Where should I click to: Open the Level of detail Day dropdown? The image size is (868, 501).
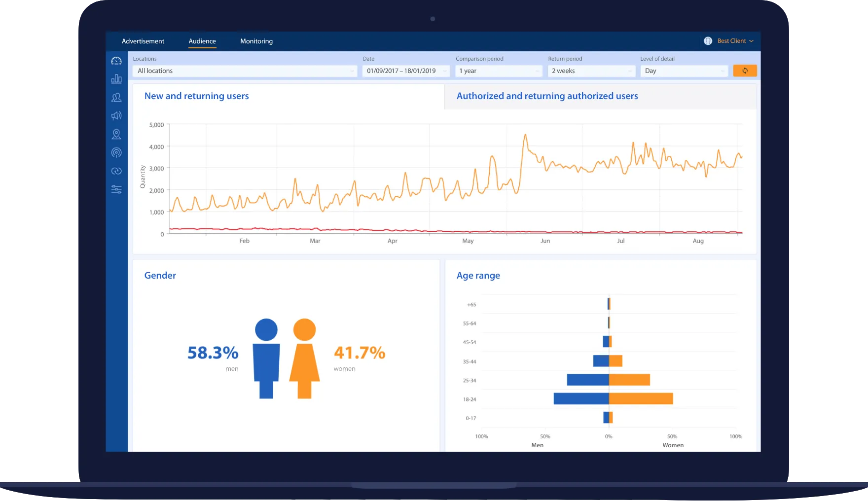click(684, 71)
